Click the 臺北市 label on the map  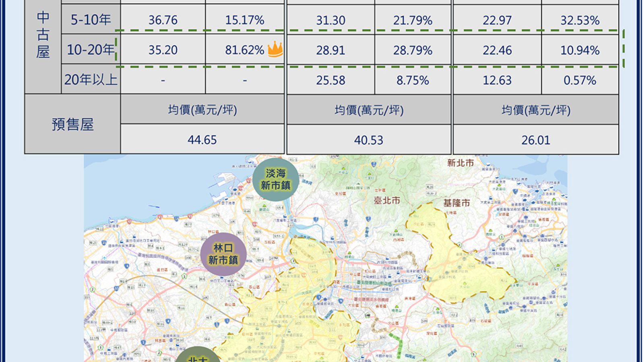click(x=386, y=200)
